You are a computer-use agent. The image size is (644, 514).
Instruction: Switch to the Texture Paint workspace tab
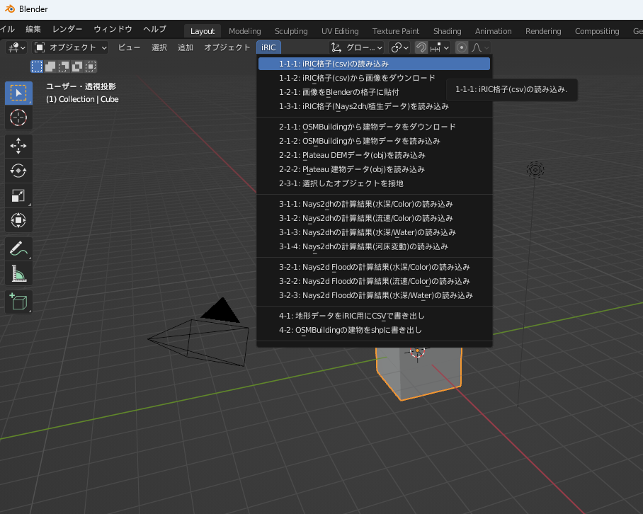pyautogui.click(x=396, y=31)
